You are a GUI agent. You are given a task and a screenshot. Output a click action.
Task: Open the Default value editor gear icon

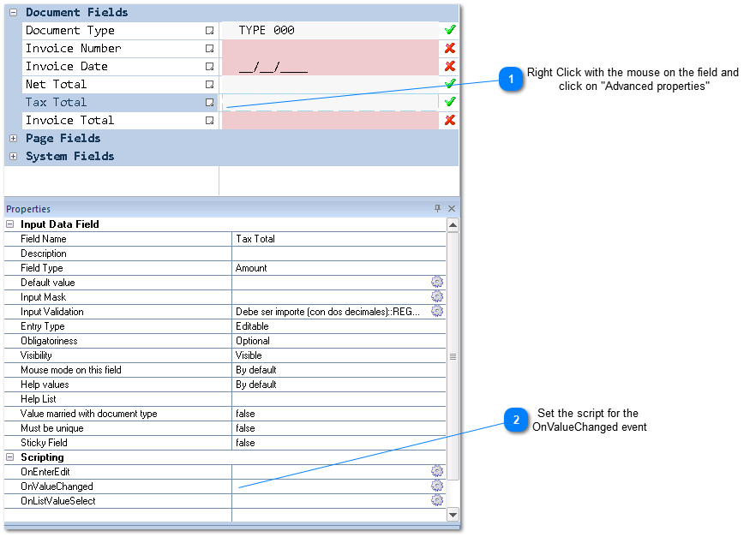pyautogui.click(x=437, y=282)
